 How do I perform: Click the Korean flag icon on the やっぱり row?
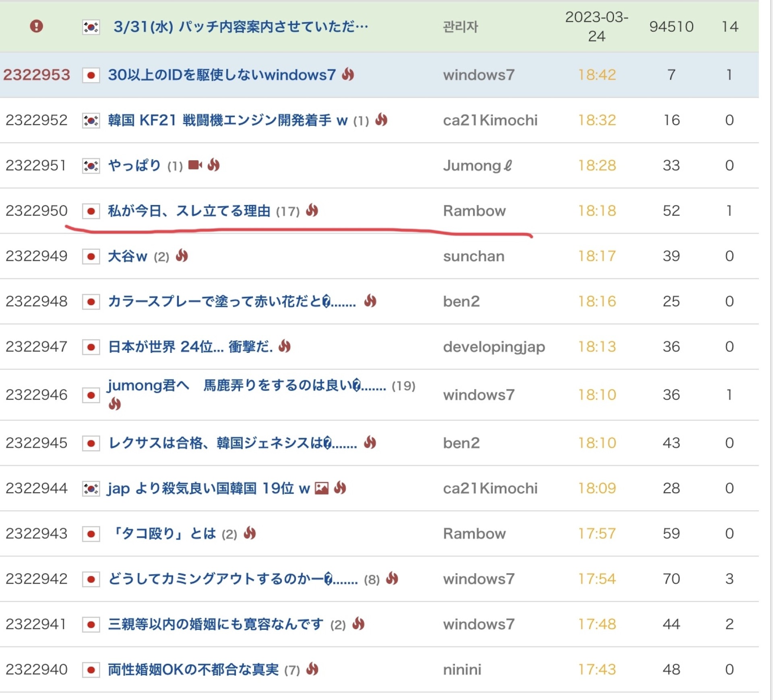click(x=92, y=165)
